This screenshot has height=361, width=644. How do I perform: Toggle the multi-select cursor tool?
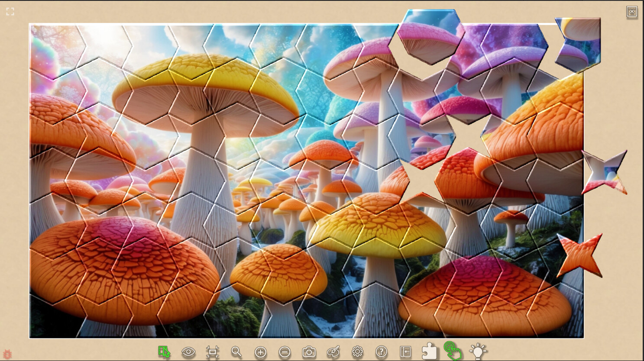(x=164, y=352)
